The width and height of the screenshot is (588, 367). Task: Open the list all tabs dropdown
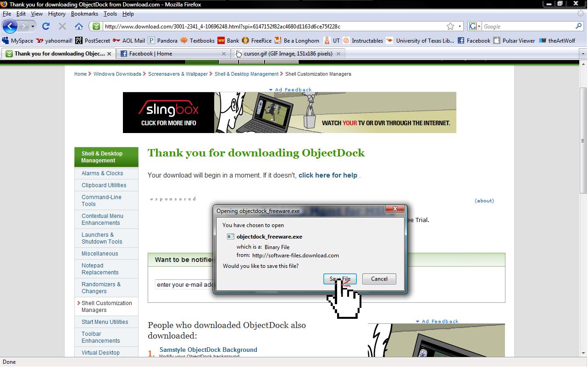point(583,54)
